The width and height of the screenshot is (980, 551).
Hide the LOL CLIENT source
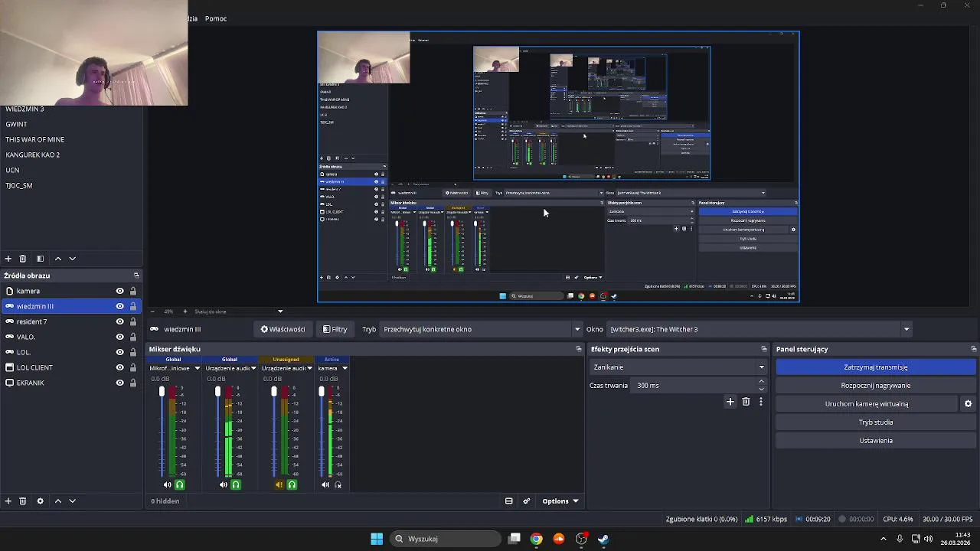(x=119, y=367)
